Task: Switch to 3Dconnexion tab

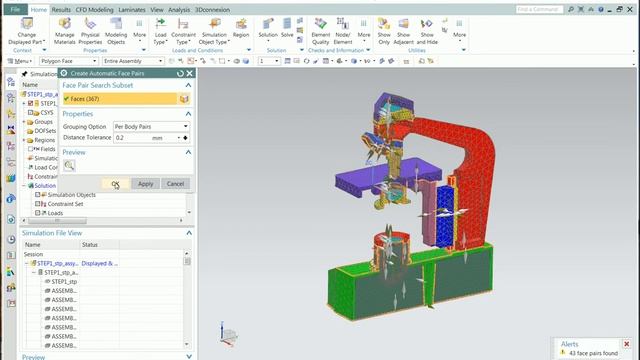Action: 212,9
